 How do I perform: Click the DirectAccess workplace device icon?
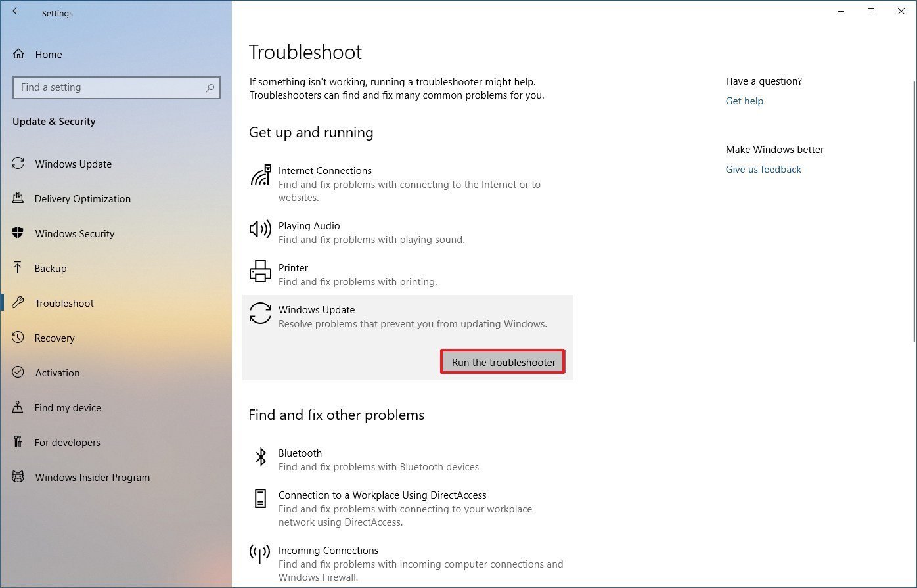(261, 499)
